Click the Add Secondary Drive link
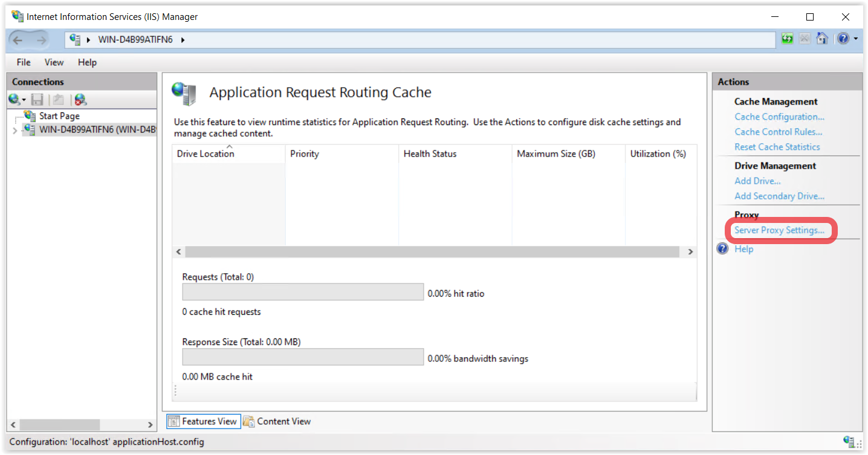 click(779, 196)
